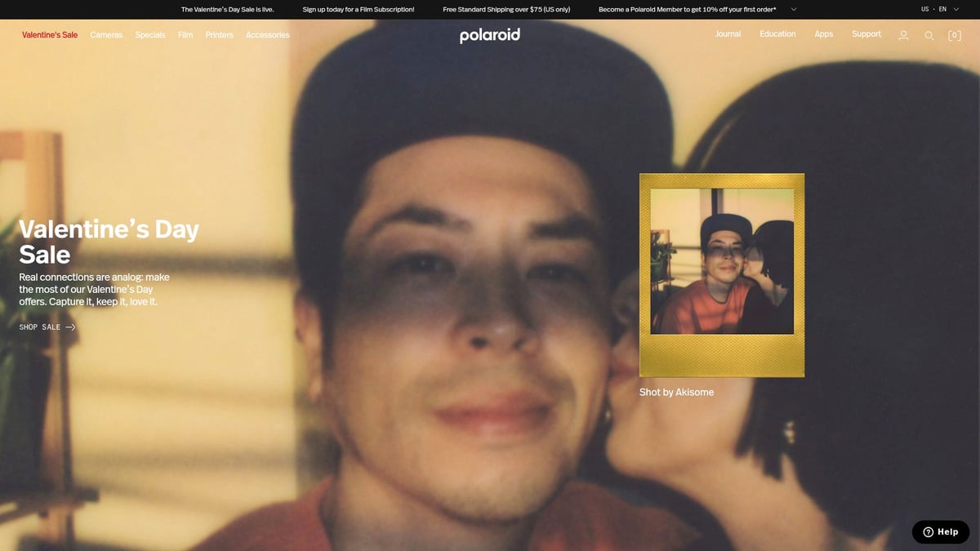
Task: Visit the Journal page
Action: (728, 34)
